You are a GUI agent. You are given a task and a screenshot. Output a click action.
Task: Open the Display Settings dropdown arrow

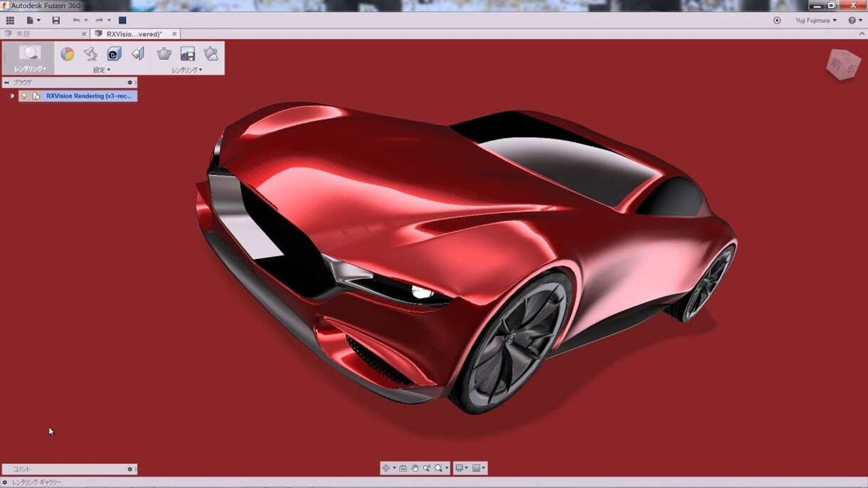pyautogui.click(x=467, y=468)
